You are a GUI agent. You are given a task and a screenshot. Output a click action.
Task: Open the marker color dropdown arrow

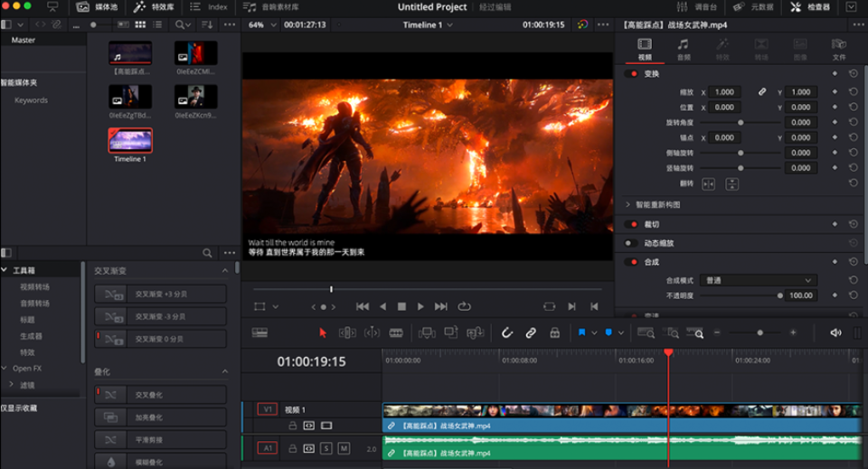[620, 333]
